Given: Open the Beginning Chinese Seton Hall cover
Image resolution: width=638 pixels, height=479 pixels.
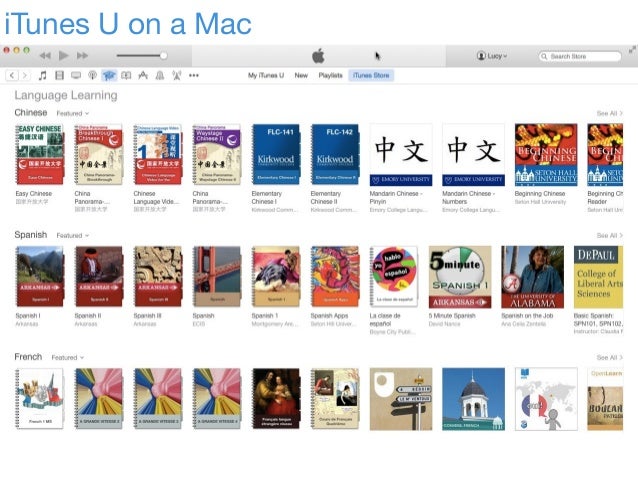Looking at the screenshot, I should pyautogui.click(x=546, y=155).
